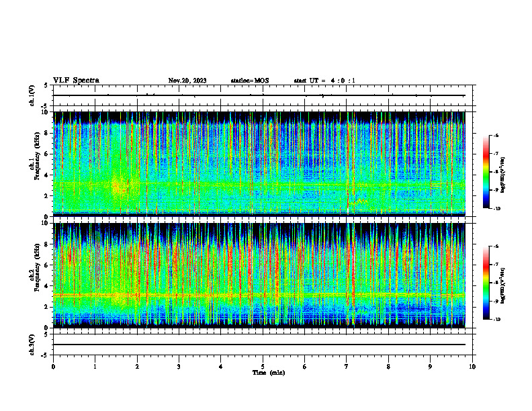Click the "-6" label on ch.2 colorbar
Image resolution: width=532 pixels, height=411 pixels.
(x=496, y=246)
